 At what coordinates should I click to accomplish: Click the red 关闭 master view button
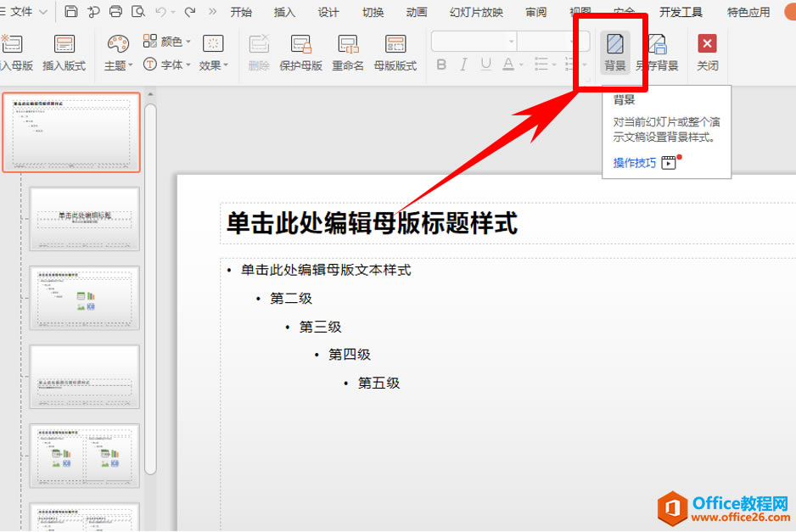click(707, 43)
